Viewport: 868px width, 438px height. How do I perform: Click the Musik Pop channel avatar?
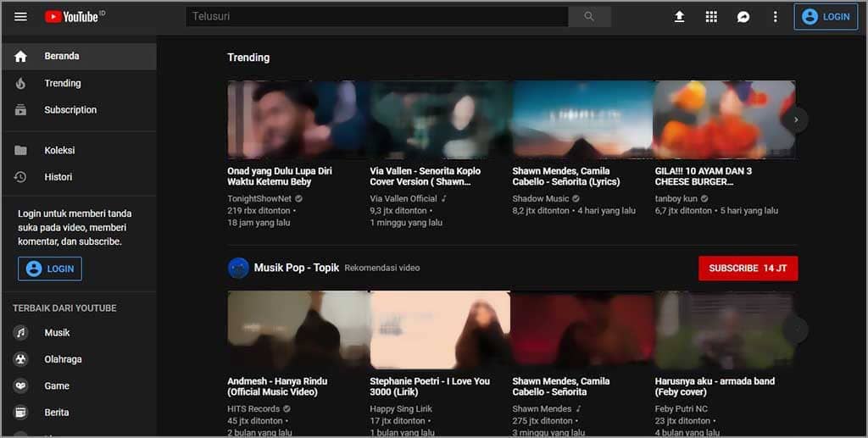tap(238, 268)
